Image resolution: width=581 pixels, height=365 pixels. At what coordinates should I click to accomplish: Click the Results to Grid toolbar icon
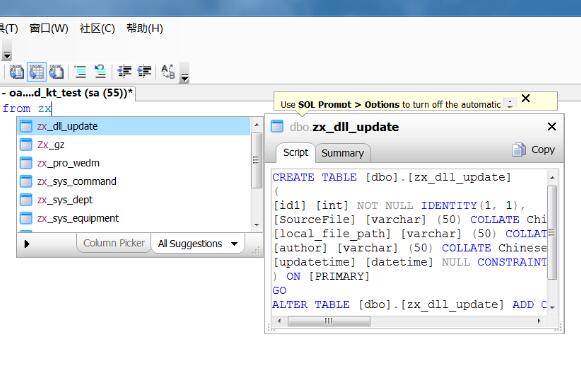[x=37, y=71]
